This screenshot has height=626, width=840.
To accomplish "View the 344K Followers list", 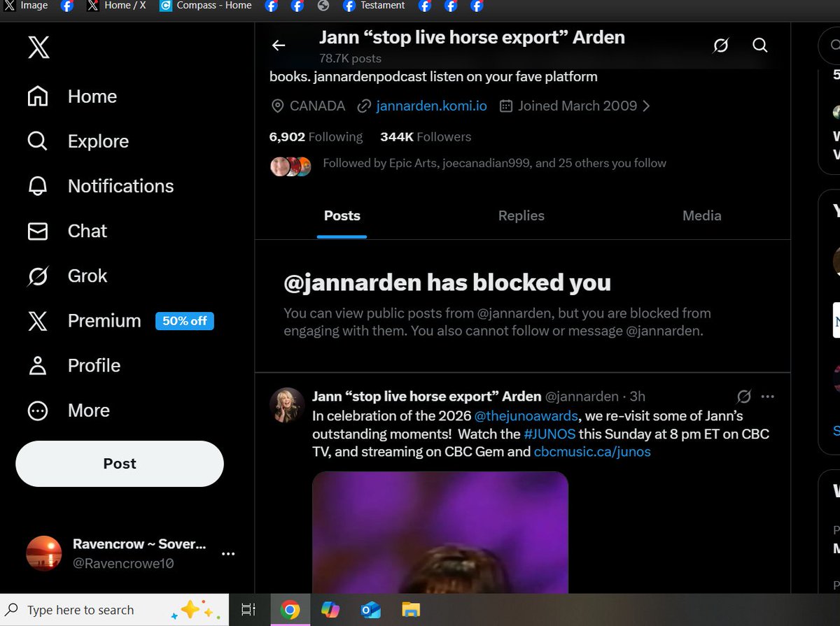I will click(426, 137).
